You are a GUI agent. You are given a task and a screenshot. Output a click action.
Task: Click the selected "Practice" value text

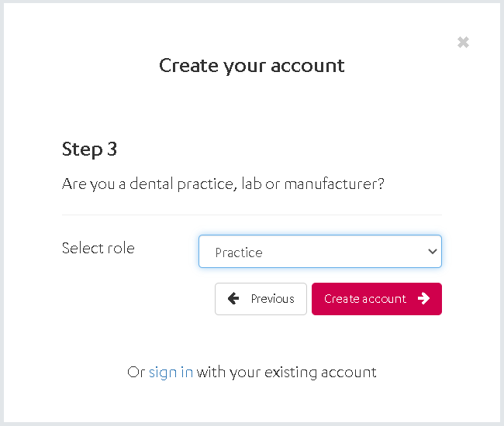(x=239, y=253)
